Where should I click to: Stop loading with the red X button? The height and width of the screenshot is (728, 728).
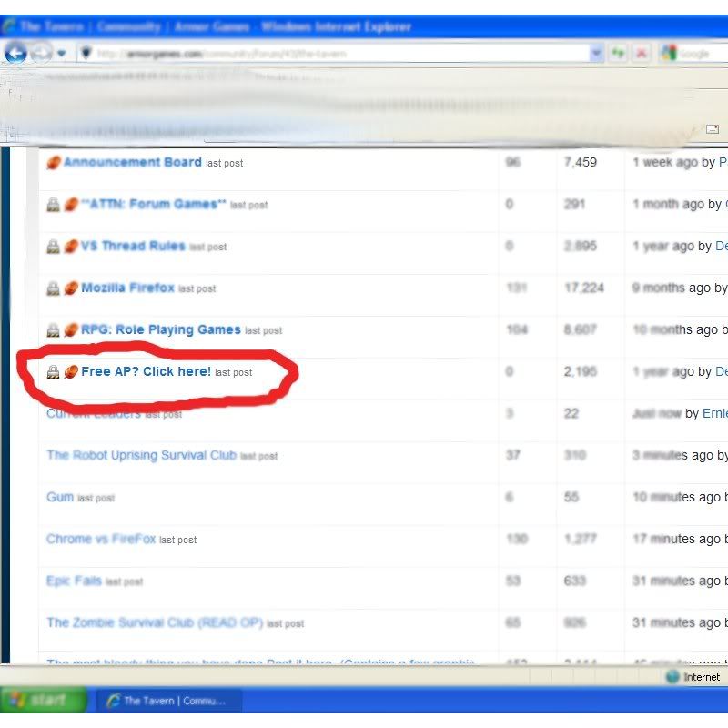coord(642,54)
